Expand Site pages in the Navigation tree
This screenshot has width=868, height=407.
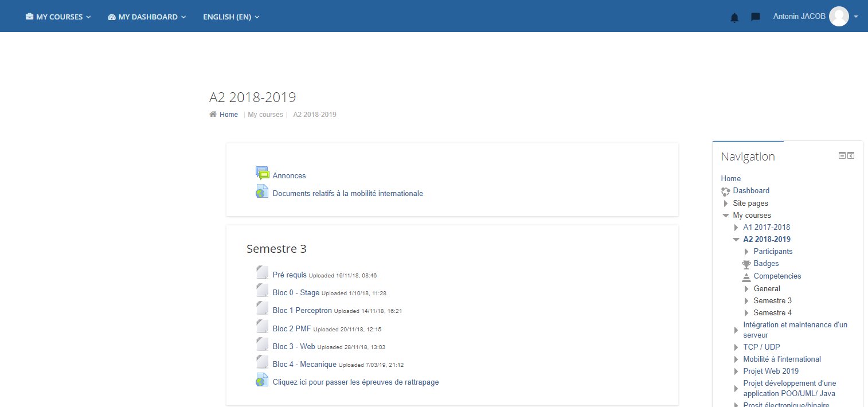click(726, 203)
